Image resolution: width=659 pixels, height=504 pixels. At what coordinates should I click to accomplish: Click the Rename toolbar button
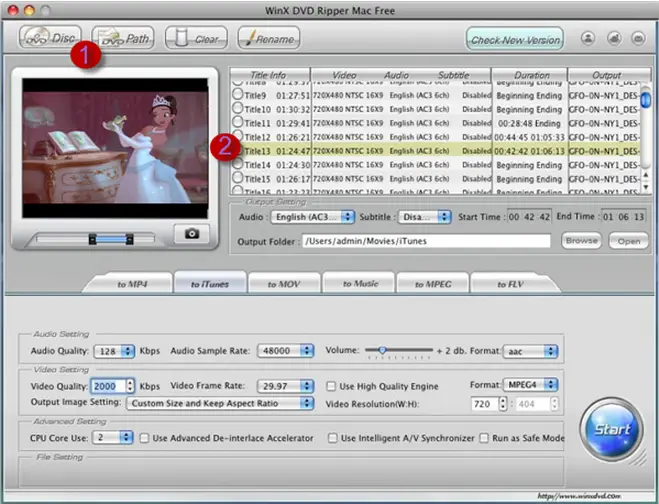(269, 38)
